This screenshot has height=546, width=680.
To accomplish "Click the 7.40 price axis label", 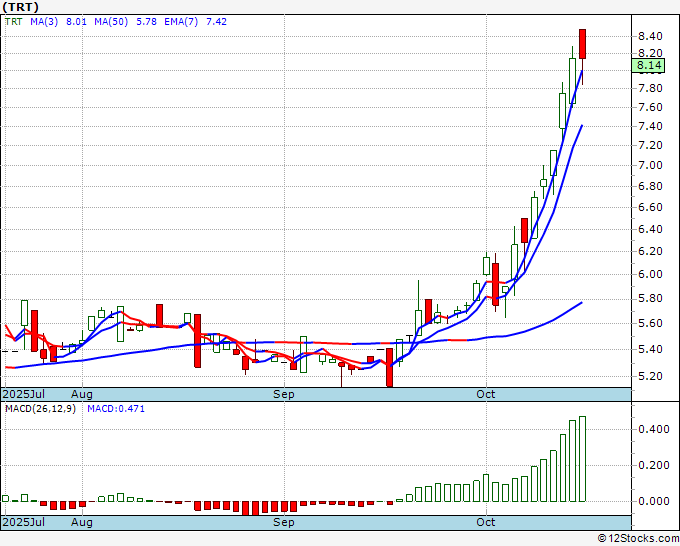I will pyautogui.click(x=650, y=126).
